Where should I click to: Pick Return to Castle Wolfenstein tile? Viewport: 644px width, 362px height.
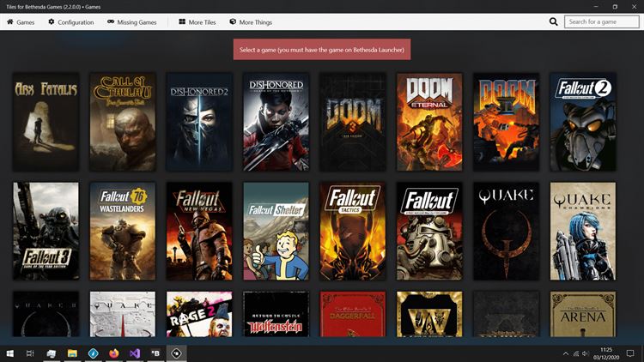tap(276, 314)
